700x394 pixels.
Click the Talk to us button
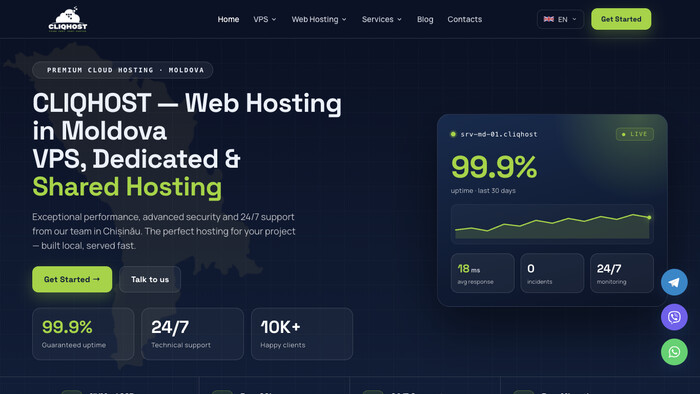(150, 279)
